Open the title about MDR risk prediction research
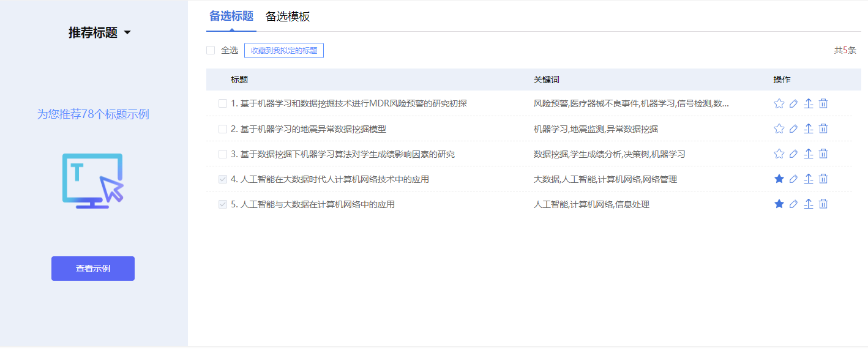 coord(343,103)
